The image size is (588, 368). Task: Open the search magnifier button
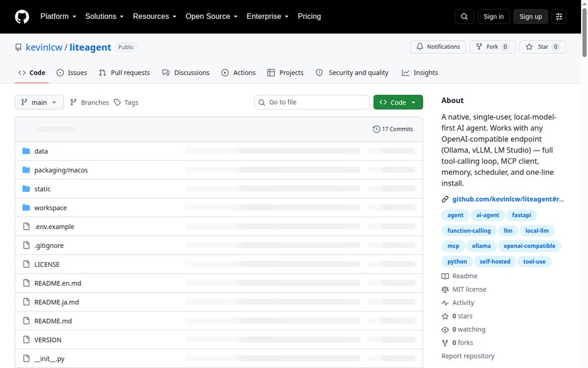(x=465, y=16)
